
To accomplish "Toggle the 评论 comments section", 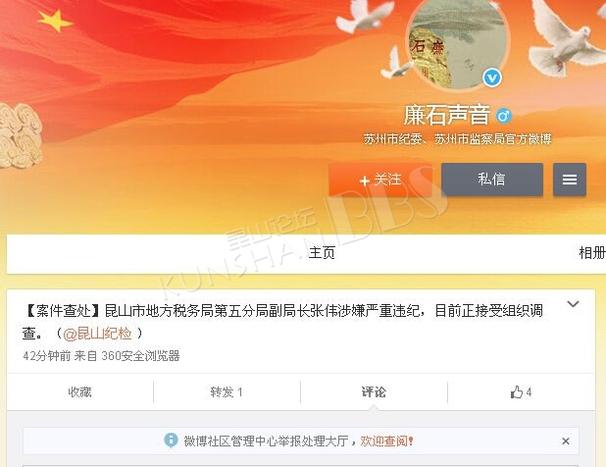I will tap(374, 392).
